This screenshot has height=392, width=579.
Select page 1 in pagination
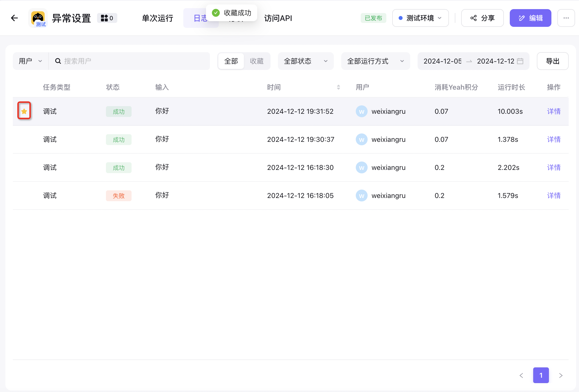[x=541, y=375]
